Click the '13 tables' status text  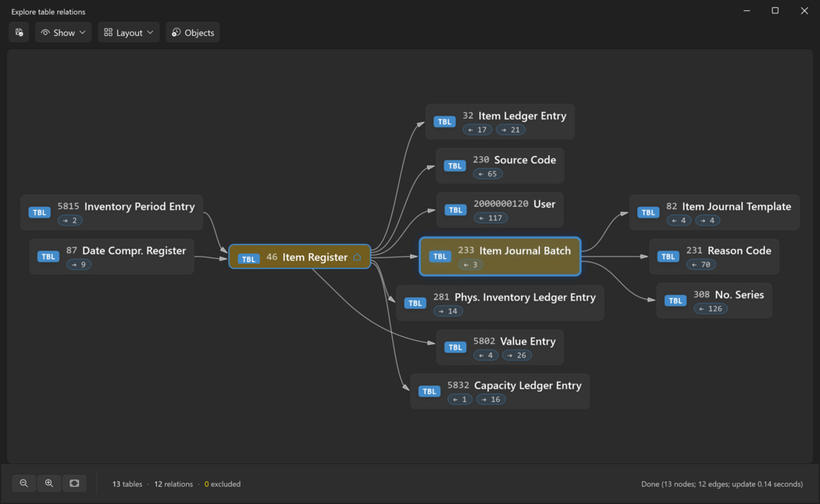click(x=127, y=484)
